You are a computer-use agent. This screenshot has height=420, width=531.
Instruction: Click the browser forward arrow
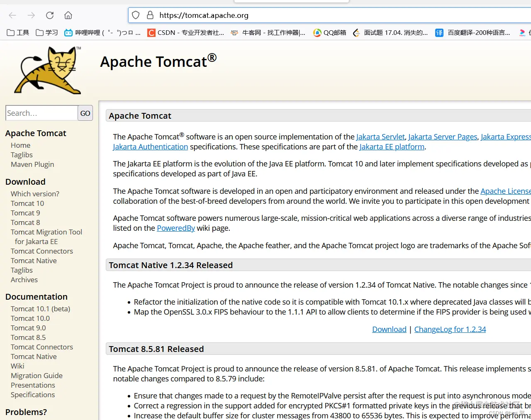[x=31, y=15]
